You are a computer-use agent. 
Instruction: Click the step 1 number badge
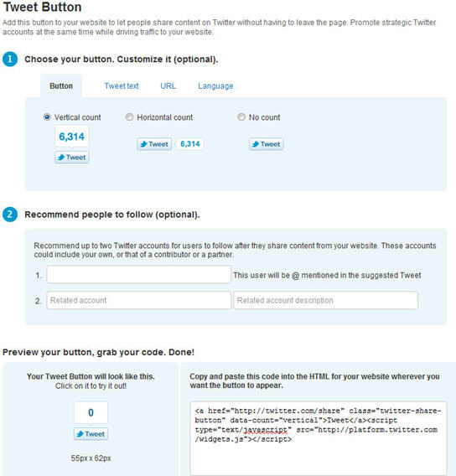coord(10,59)
